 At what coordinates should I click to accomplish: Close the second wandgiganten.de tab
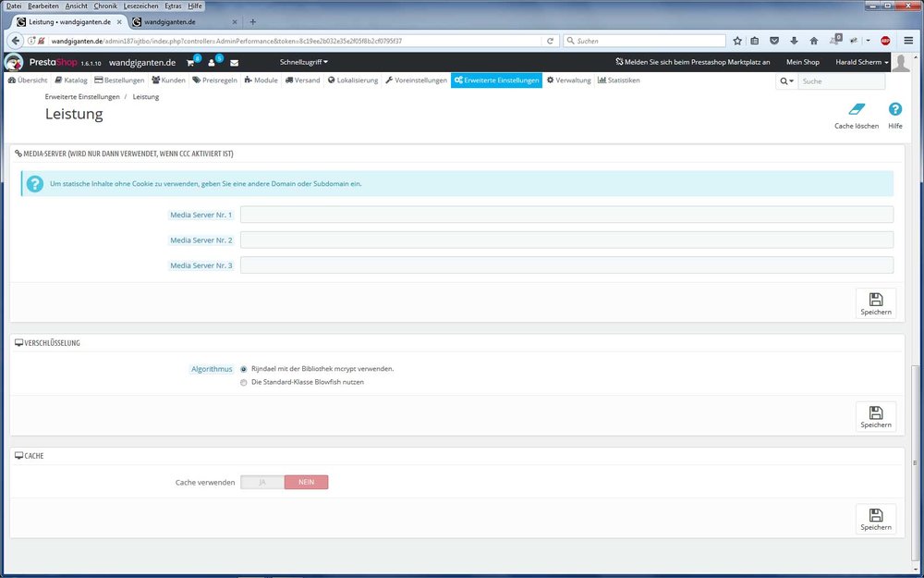(x=235, y=22)
